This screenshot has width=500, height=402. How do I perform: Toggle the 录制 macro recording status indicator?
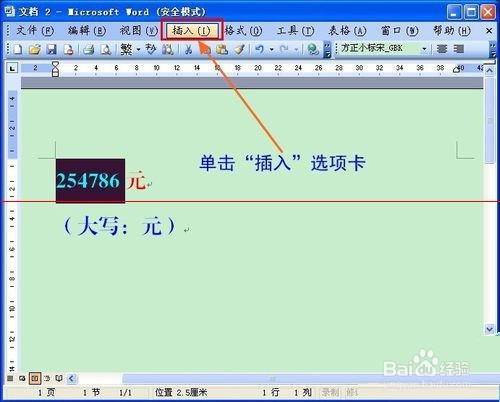tap(330, 392)
